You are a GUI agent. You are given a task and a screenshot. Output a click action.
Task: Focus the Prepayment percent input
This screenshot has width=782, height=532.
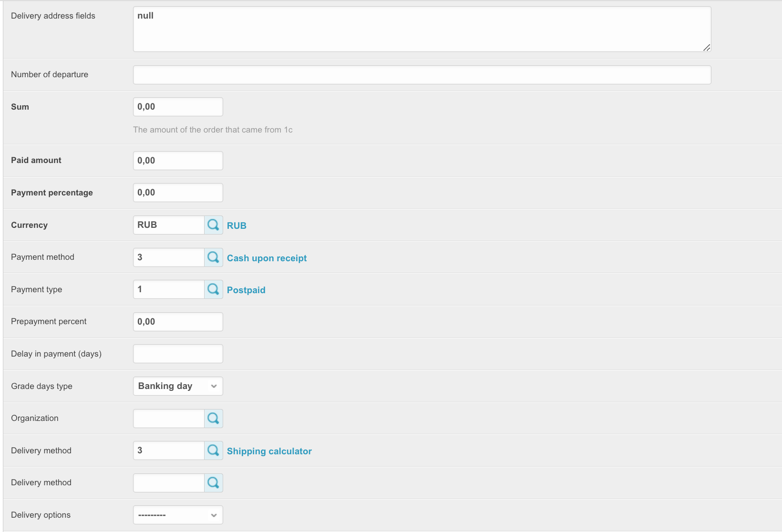coord(177,322)
